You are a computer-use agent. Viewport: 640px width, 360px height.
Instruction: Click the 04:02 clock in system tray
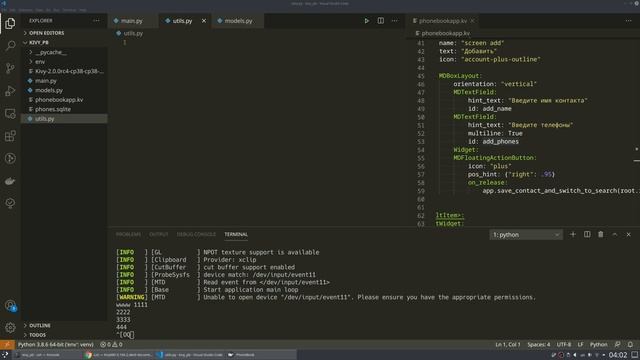click(618, 355)
